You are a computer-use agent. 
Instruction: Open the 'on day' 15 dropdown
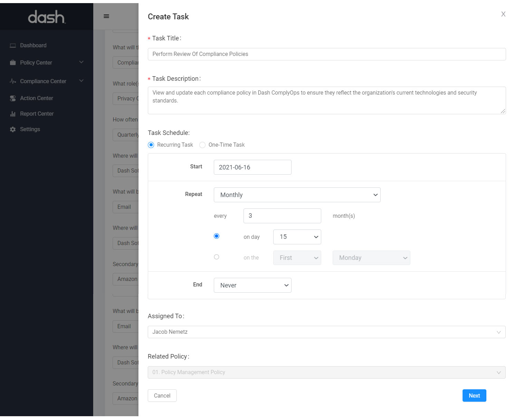coord(297,237)
